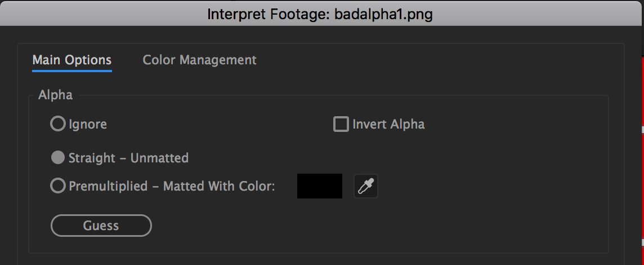Click the "Matted With Color:" text
Viewport: 644px width, 265px height.
pos(219,185)
